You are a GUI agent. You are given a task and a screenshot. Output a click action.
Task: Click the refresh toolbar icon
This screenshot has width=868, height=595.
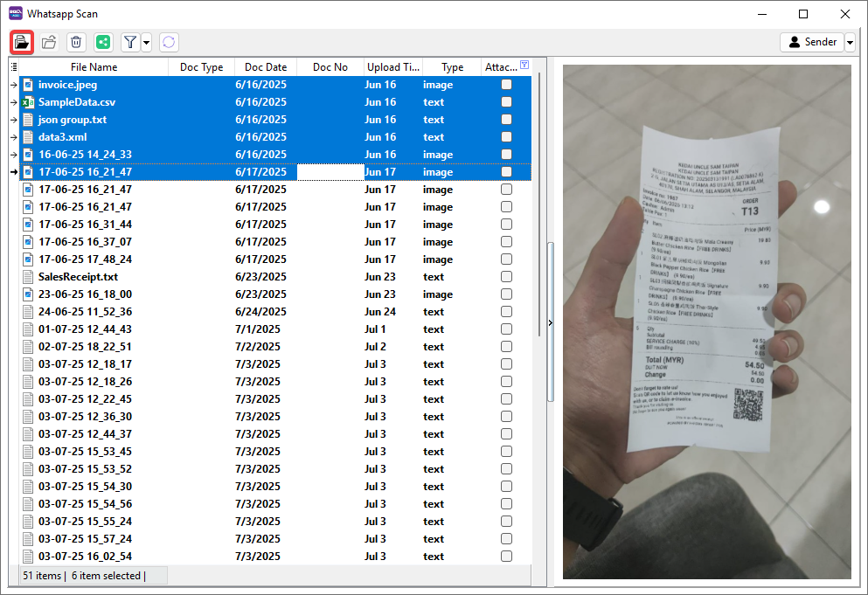[x=169, y=42]
